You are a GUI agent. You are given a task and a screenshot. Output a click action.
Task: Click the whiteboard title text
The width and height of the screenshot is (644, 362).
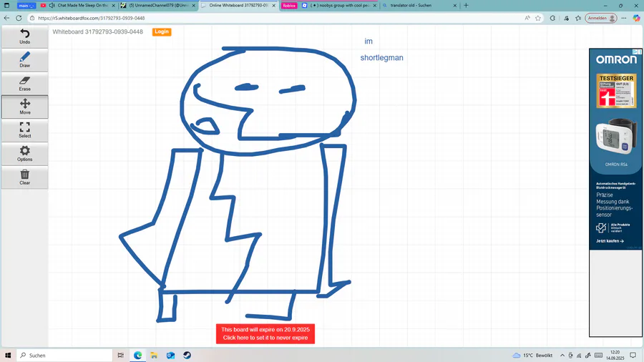[98, 31]
